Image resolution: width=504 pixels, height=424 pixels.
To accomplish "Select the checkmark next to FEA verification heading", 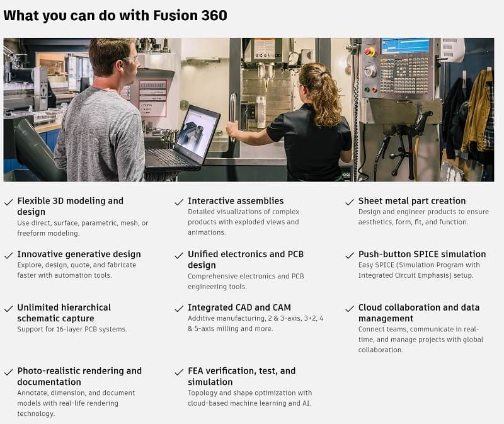I will click(x=179, y=372).
